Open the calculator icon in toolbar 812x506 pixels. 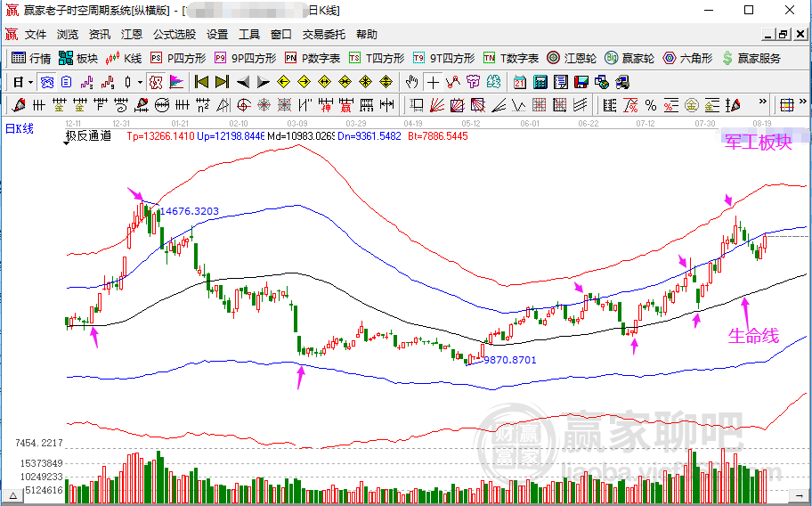click(x=540, y=82)
